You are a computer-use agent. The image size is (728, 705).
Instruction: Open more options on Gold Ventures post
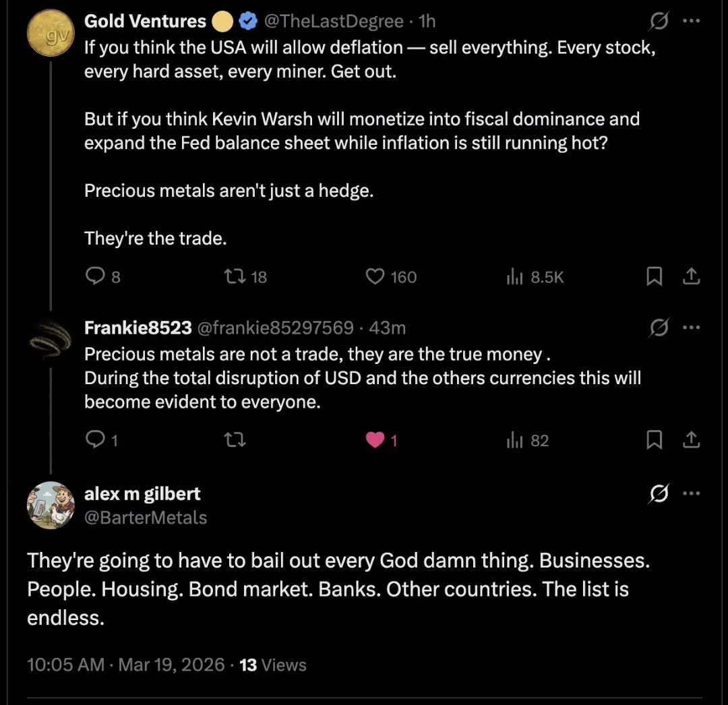(x=692, y=22)
